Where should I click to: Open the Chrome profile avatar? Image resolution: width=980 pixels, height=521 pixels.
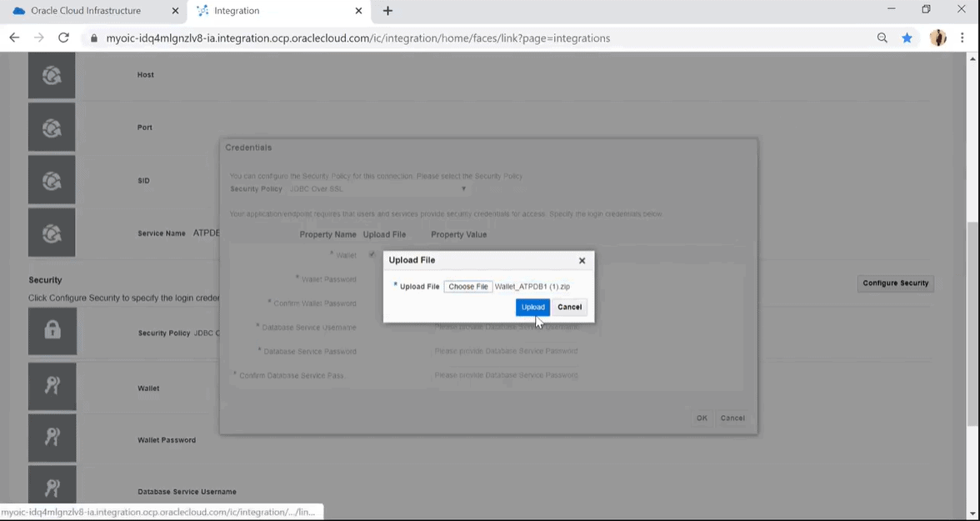(938, 38)
